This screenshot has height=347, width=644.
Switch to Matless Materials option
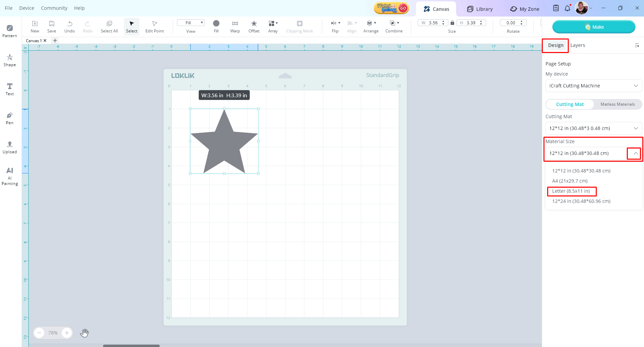point(617,104)
